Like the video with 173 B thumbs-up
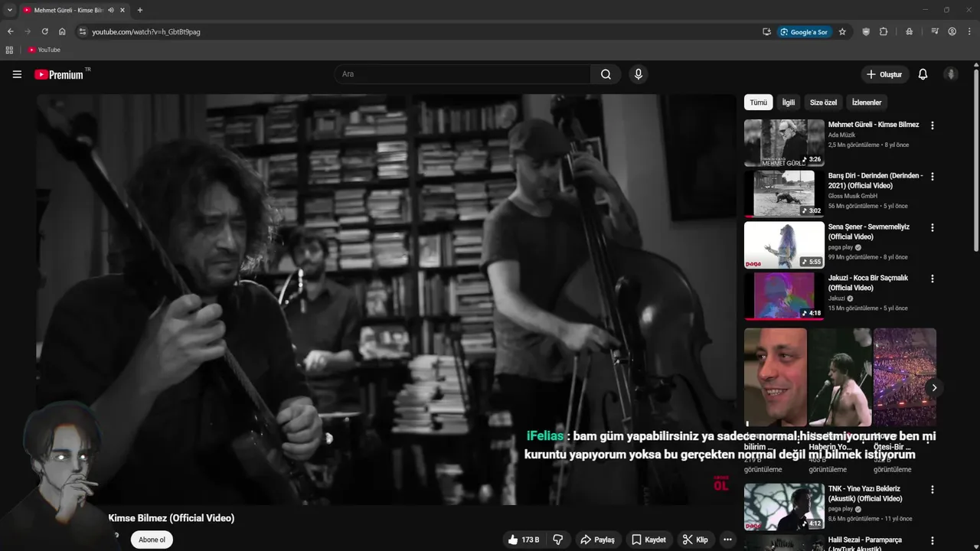The image size is (980, 551). coord(524,540)
